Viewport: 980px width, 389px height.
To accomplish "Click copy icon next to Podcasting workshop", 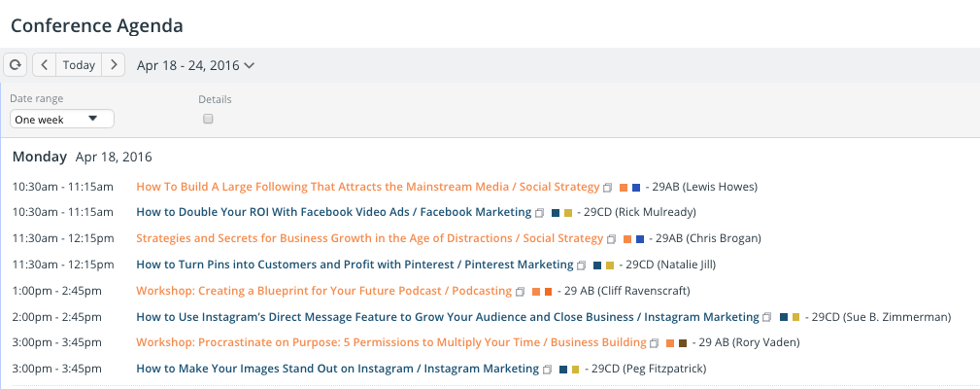I will pos(520,292).
